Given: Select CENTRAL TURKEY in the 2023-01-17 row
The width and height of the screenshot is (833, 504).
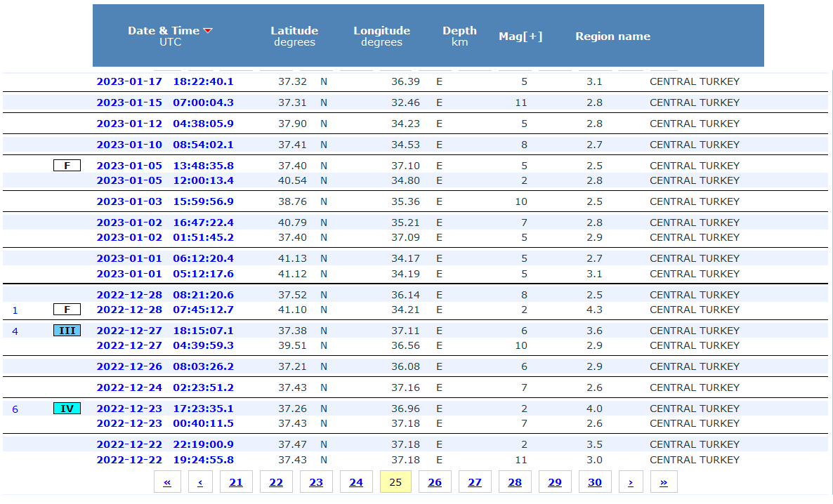Looking at the screenshot, I should pyautogui.click(x=695, y=82).
